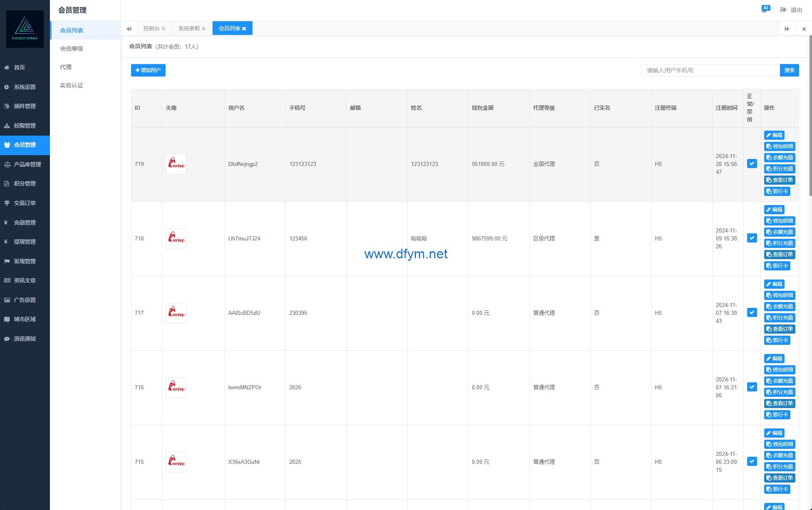Viewport: 812px width, 510px height.
Task: Click wallet amount 9867599.00 元
Action: point(490,239)
